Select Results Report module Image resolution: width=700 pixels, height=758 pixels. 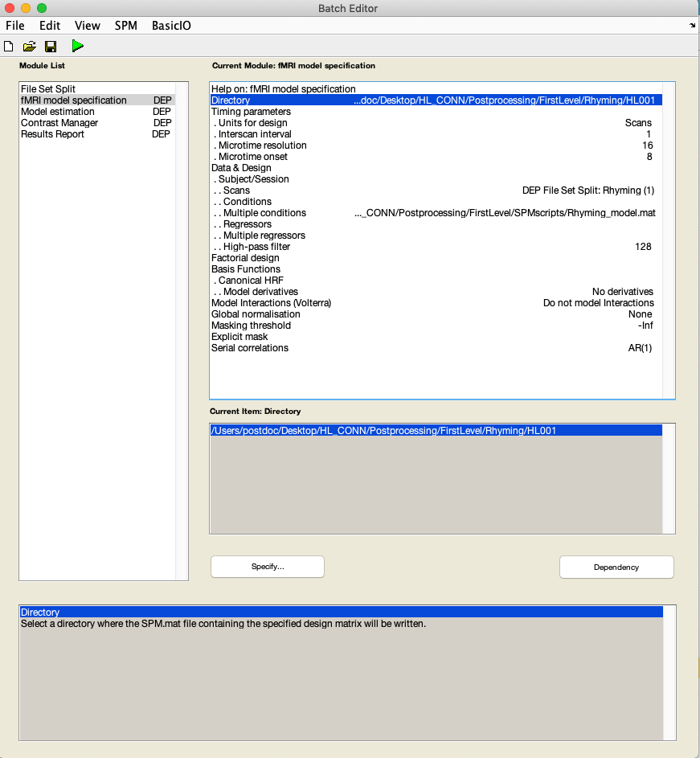(52, 134)
